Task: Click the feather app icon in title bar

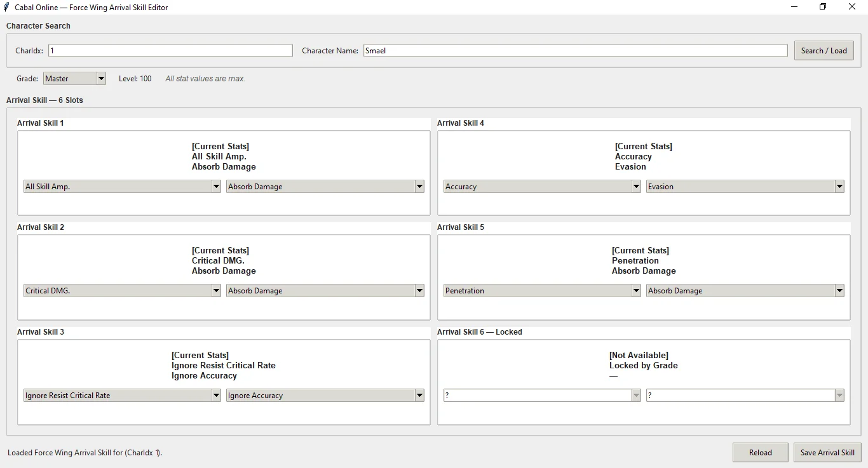Action: point(6,7)
